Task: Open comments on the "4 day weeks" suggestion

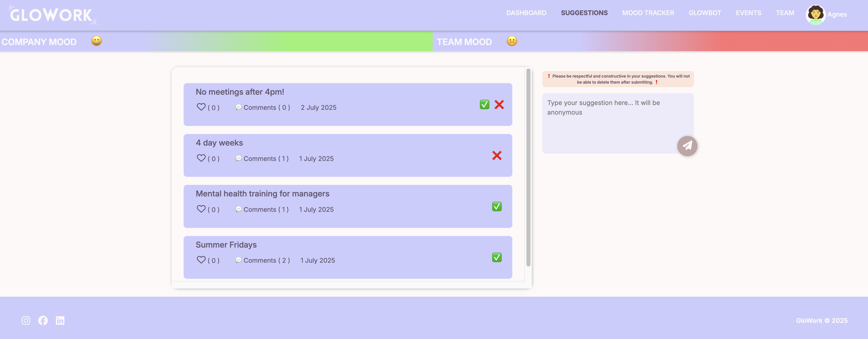Action: pyautogui.click(x=262, y=158)
